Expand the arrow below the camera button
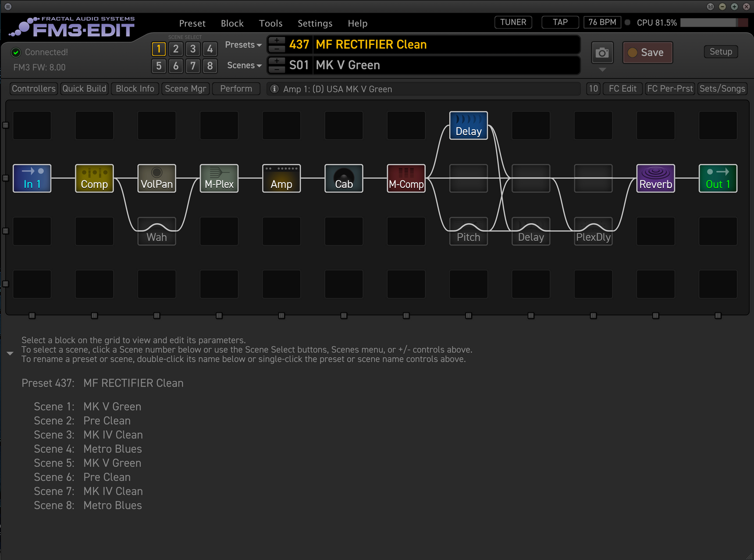 click(602, 69)
